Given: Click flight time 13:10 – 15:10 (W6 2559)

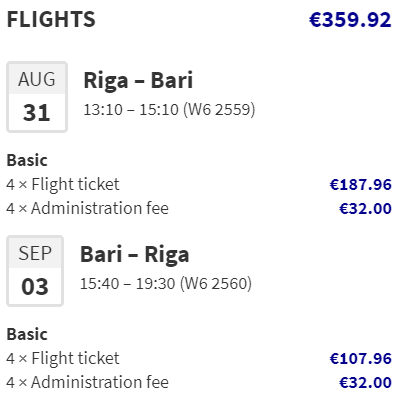Looking at the screenshot, I should pos(169,110).
